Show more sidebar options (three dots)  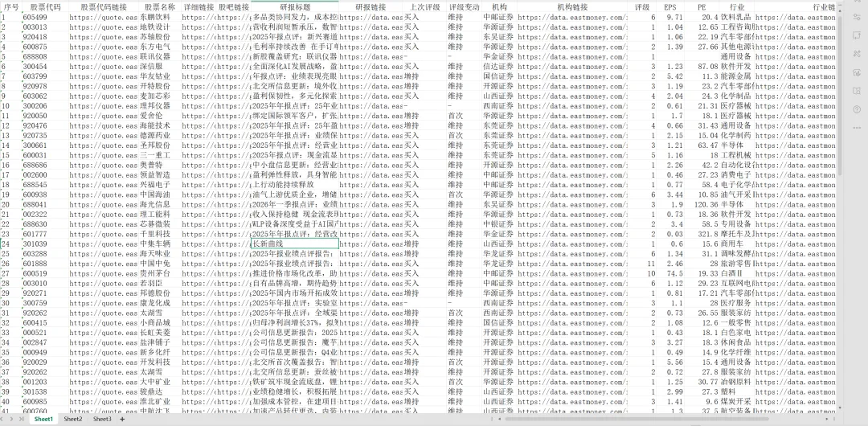click(x=857, y=128)
